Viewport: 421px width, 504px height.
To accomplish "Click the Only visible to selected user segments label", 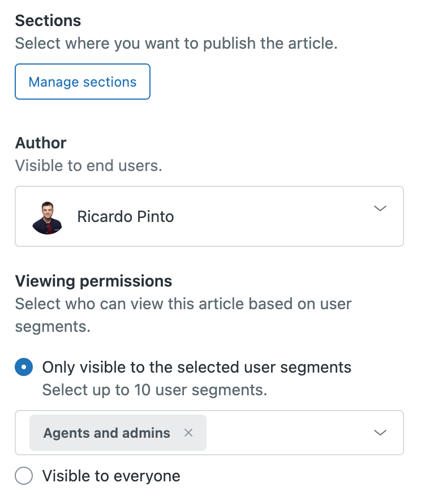I will [197, 368].
